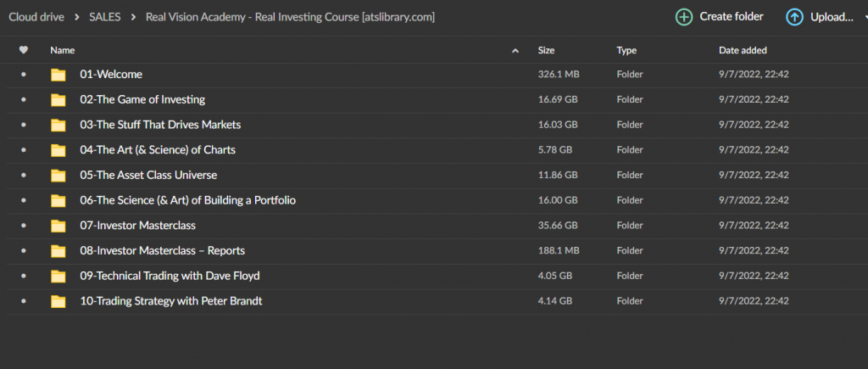This screenshot has height=369, width=868.
Task: Select 05-The Asset Class Universe name
Action: click(148, 175)
